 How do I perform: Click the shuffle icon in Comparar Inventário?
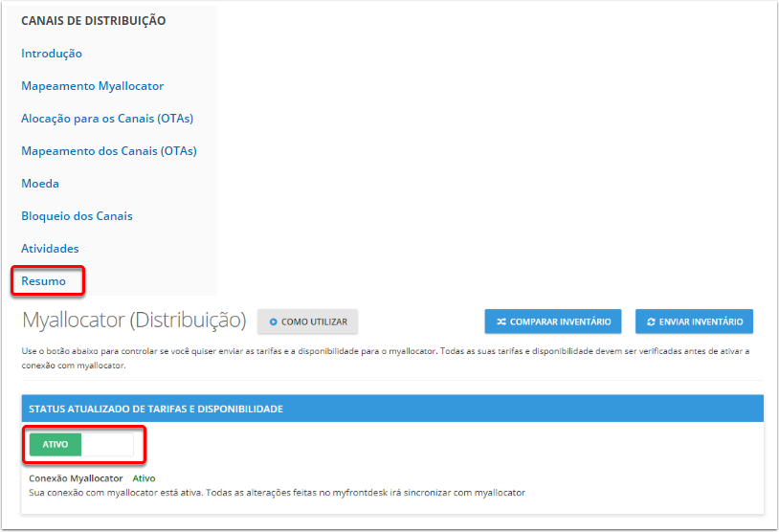point(501,321)
